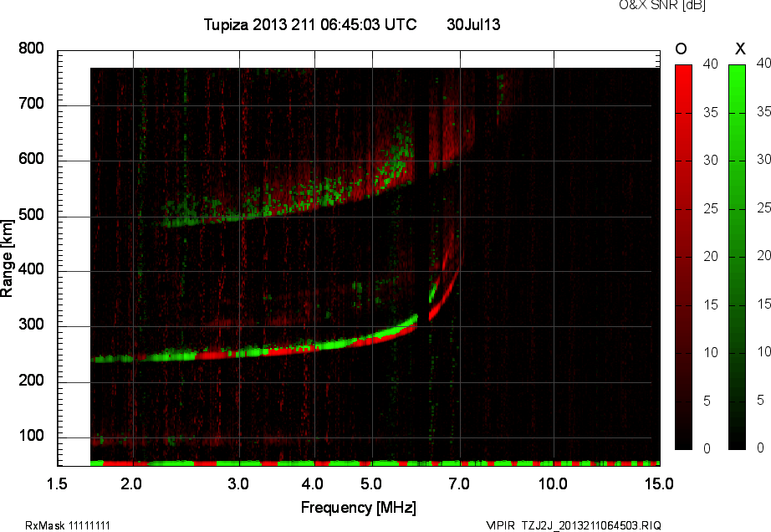The image size is (771, 532).
Task: Click the 'O&X SNR [dB]' heading
Action: [x=661, y=5]
